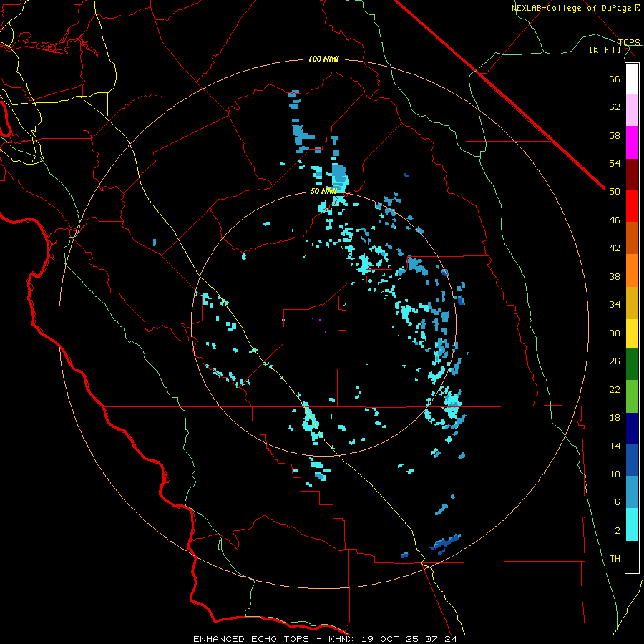The image size is (644, 644).
Task: Click the 'TOPS' legend heading
Action: pos(629,42)
